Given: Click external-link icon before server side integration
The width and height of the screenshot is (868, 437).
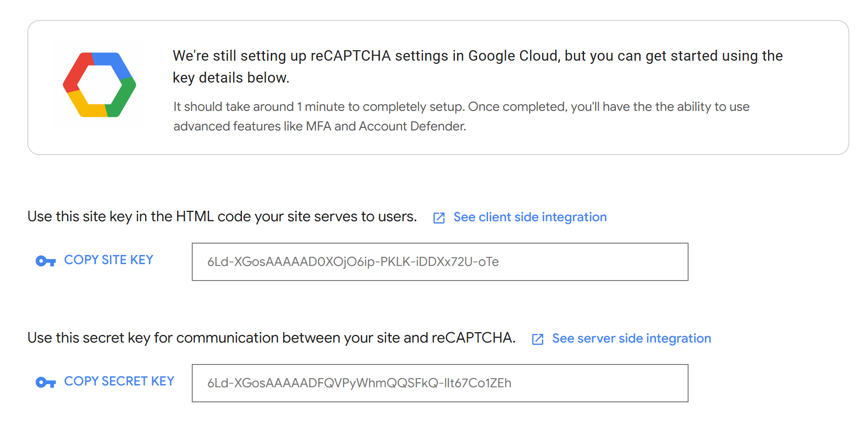Looking at the screenshot, I should (537, 339).
